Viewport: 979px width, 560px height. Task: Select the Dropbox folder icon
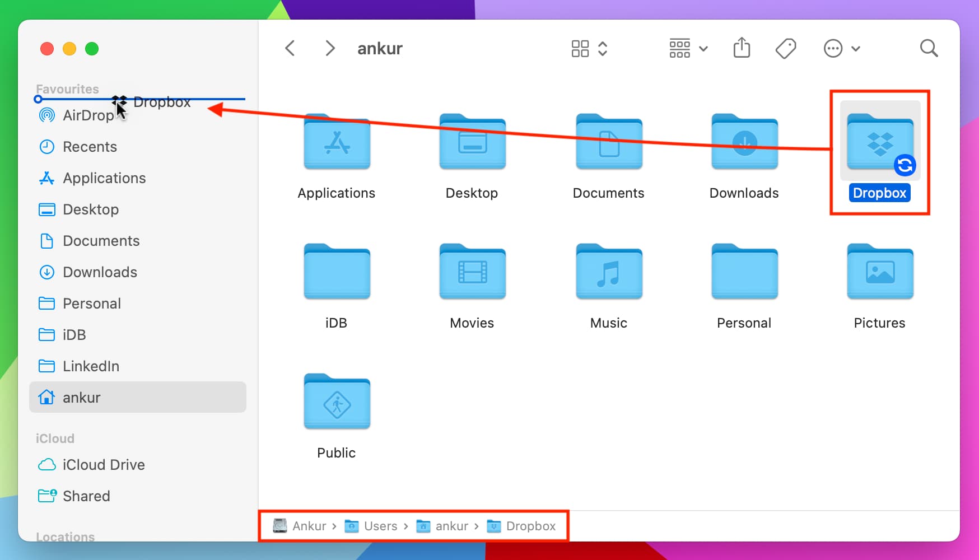click(x=880, y=141)
